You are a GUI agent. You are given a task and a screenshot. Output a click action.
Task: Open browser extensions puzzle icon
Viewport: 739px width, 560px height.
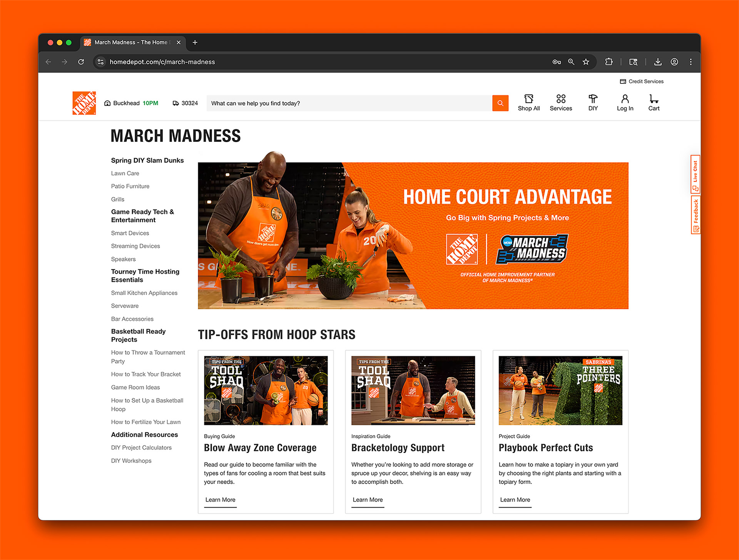pos(609,62)
